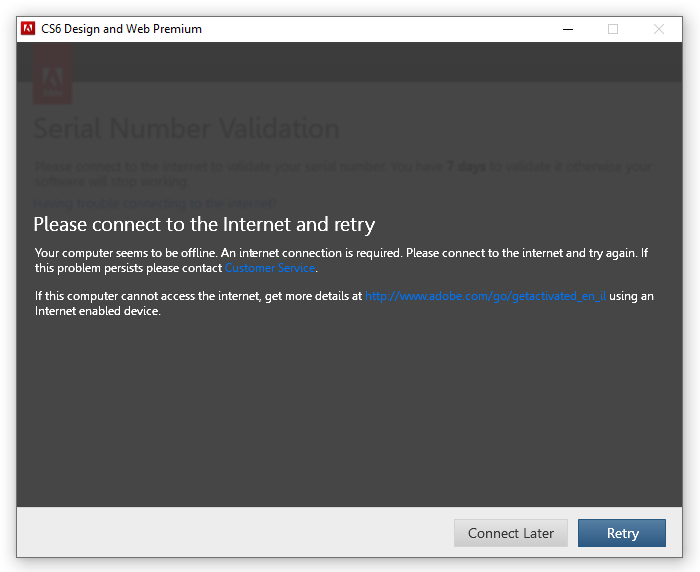
Task: Click the Connect Later button
Action: tap(511, 533)
